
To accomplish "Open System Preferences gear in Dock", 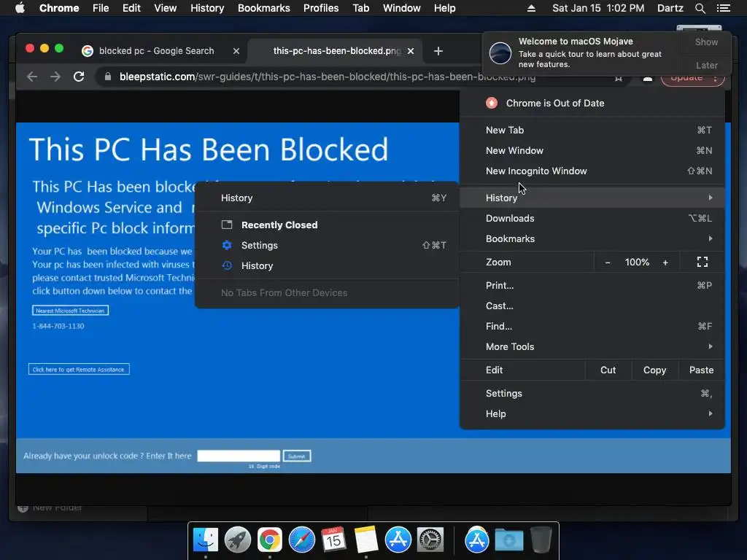I will tap(430, 540).
